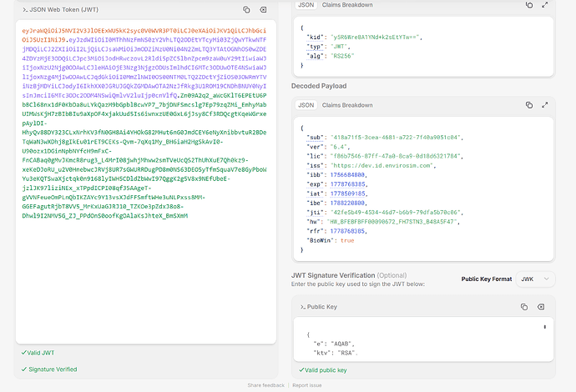The height and width of the screenshot is (392, 576).
Task: Click the JWT Signature Verification heading
Action: tap(333, 275)
